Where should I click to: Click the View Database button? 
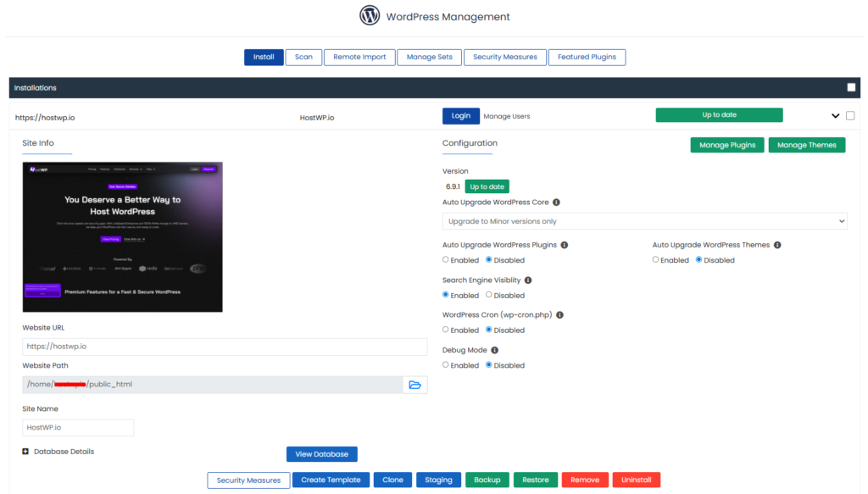click(x=321, y=454)
